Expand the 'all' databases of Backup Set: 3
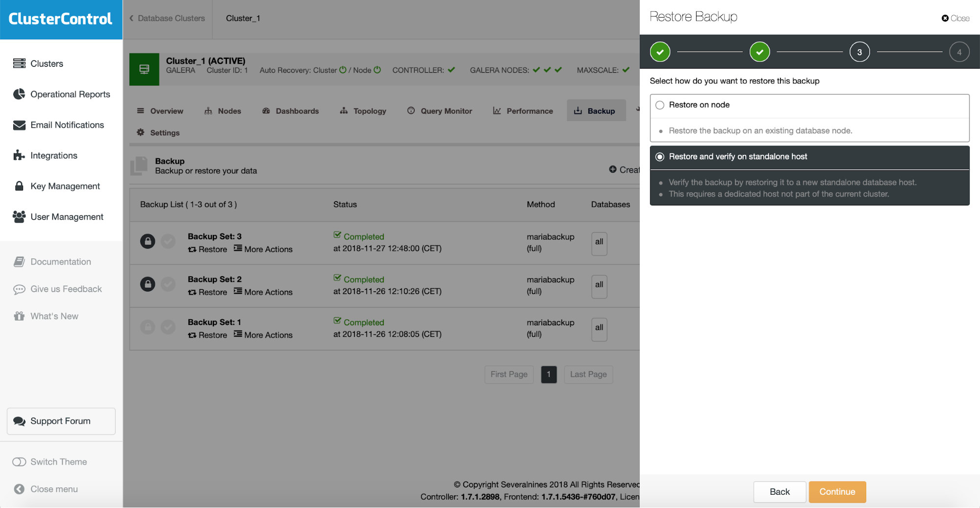Image resolution: width=980 pixels, height=508 pixels. pos(599,244)
